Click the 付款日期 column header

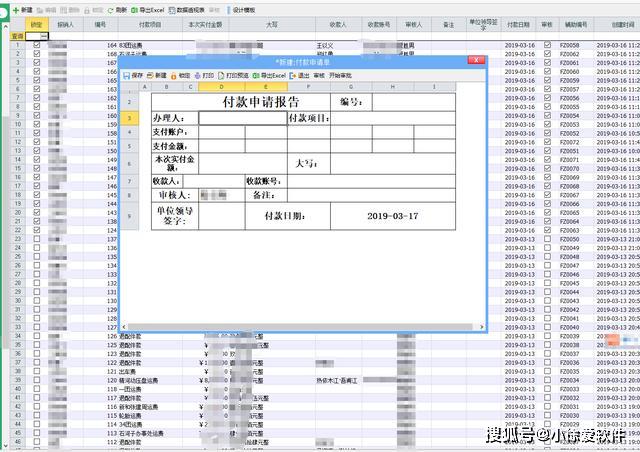[x=518, y=25]
